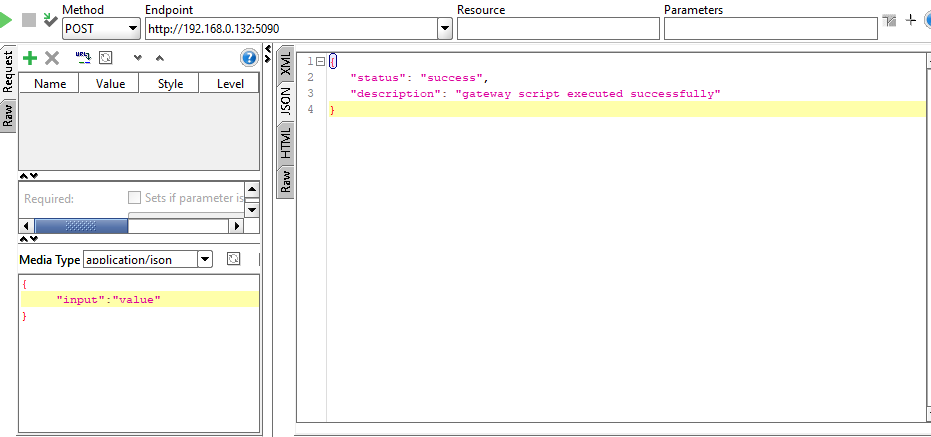Screen dimensions: 931x437
Task: Switch to the XML response tab
Action: 286,66
